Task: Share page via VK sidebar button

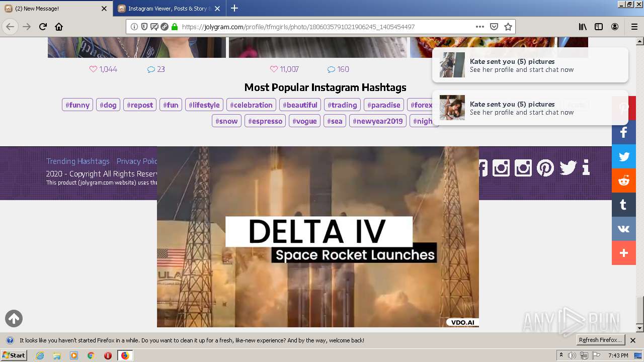Action: point(624,229)
